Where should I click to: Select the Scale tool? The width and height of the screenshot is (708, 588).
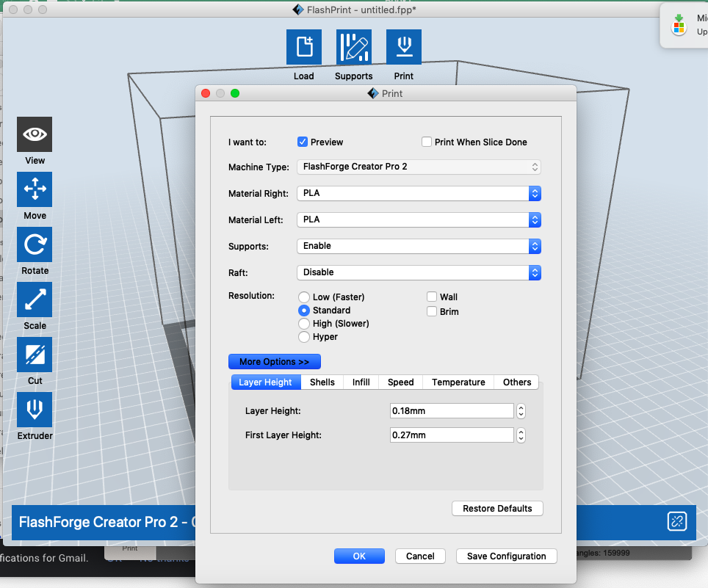(x=35, y=300)
